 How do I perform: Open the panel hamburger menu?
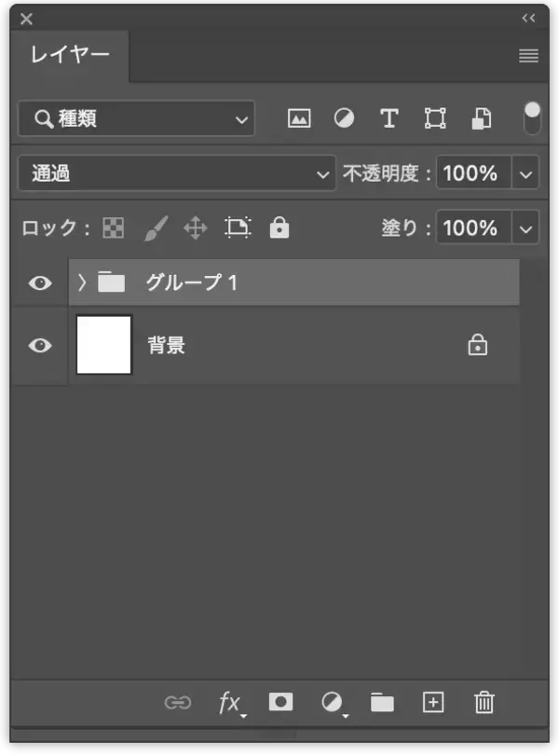tap(528, 56)
